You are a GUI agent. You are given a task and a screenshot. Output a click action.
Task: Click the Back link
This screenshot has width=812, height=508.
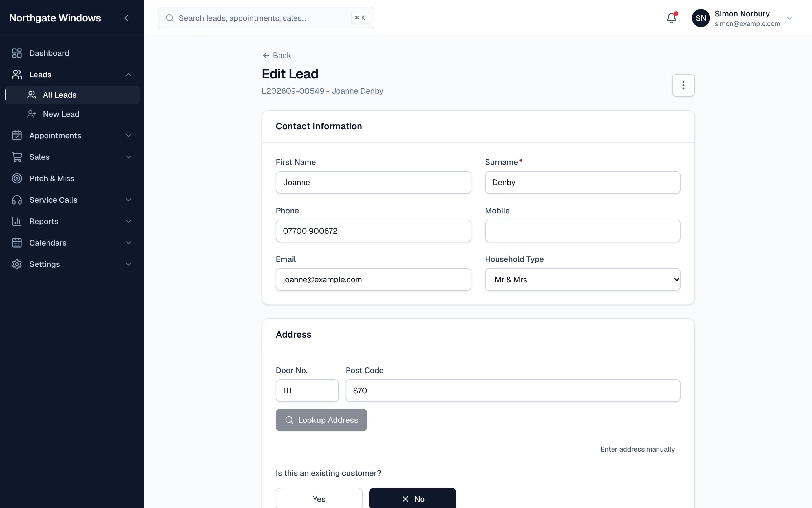coord(277,55)
